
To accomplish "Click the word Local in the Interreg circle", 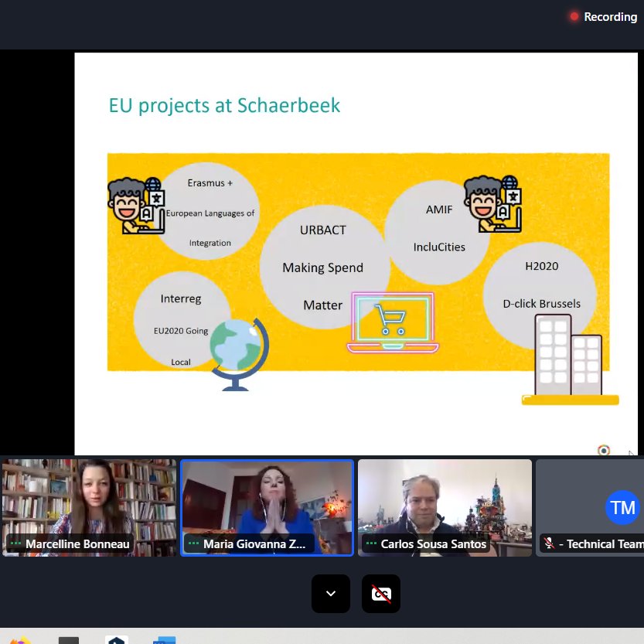I will tap(181, 362).
